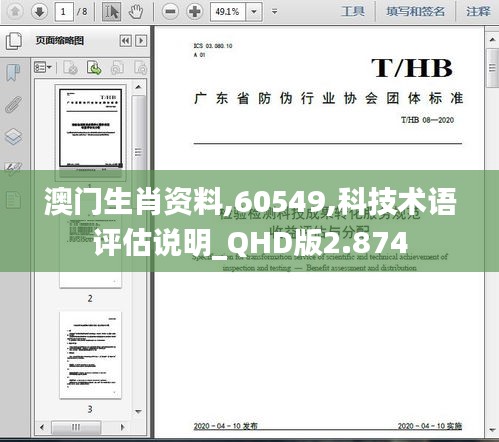Open the attachments paperclip panel
The width and height of the screenshot is (499, 442).
coord(14,104)
